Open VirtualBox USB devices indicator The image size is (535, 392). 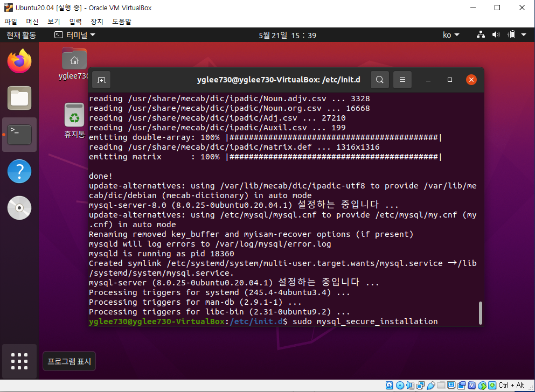point(430,385)
